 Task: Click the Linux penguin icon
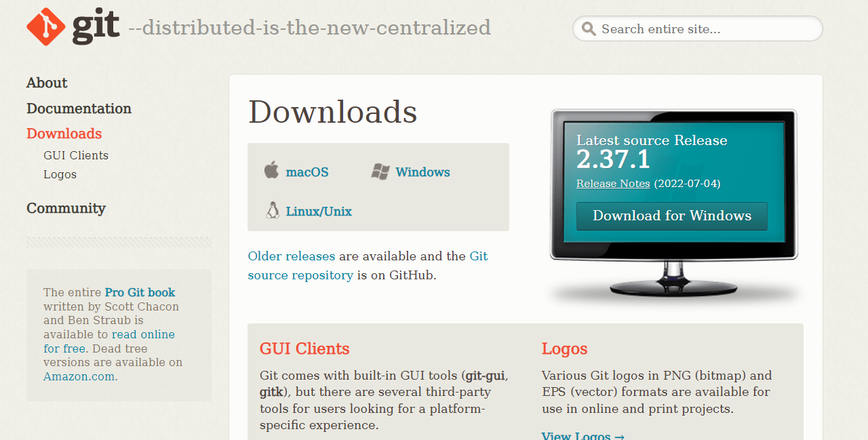(273, 210)
